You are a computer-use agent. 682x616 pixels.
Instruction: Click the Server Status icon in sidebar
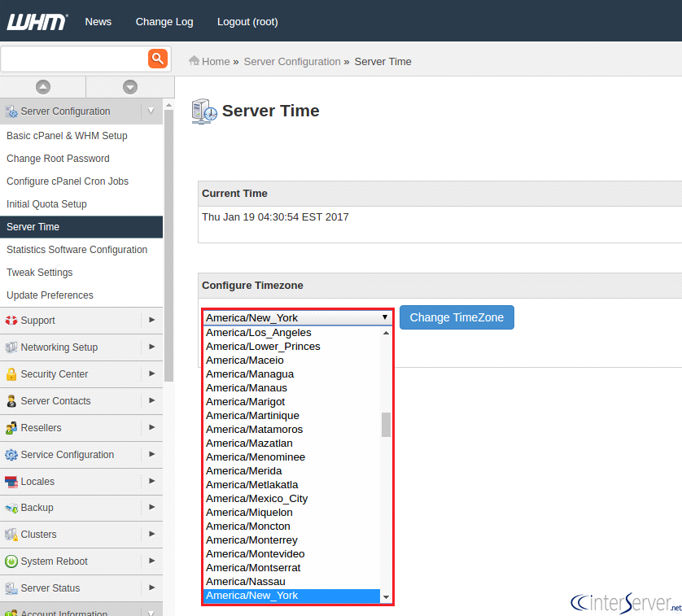[x=10, y=588]
